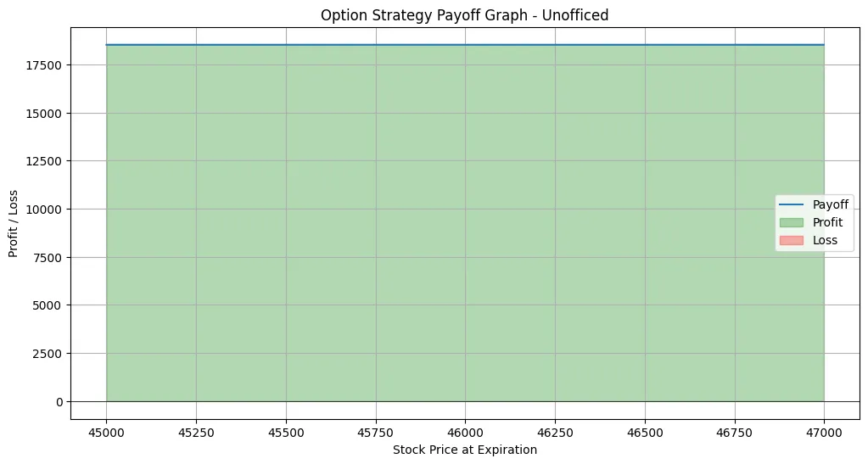Viewport: 868px width, 464px height.
Task: Click the red Loss swatch in legend
Action: click(792, 240)
